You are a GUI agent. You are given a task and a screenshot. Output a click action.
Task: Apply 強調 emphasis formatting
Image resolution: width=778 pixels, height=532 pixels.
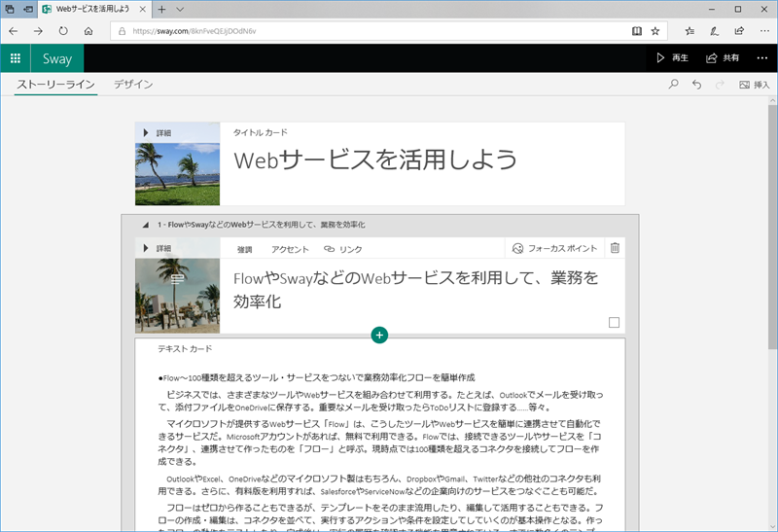tap(245, 249)
